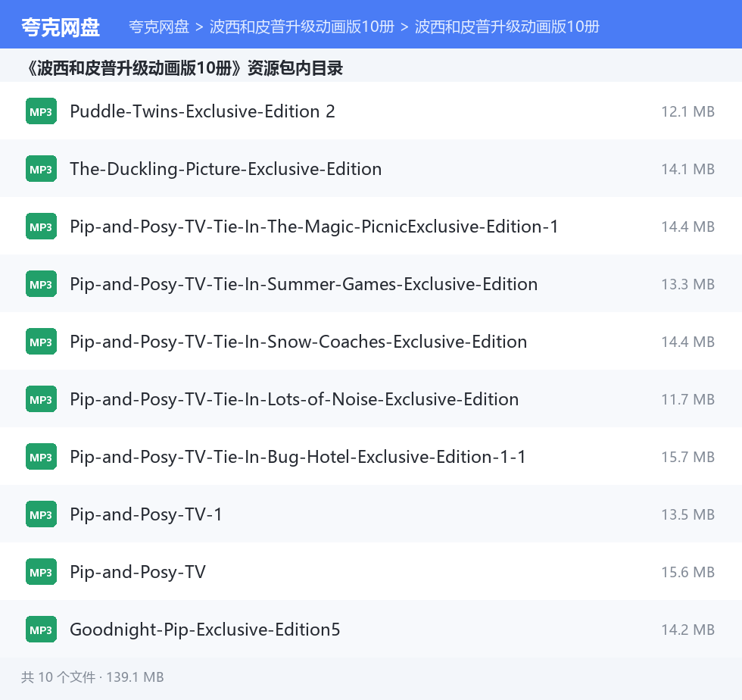Select Pip-and-Posy-TV-Tie-In-Lots-of-Noise-Exclusive-Edition
This screenshot has width=742, height=700.
pyautogui.click(x=295, y=399)
